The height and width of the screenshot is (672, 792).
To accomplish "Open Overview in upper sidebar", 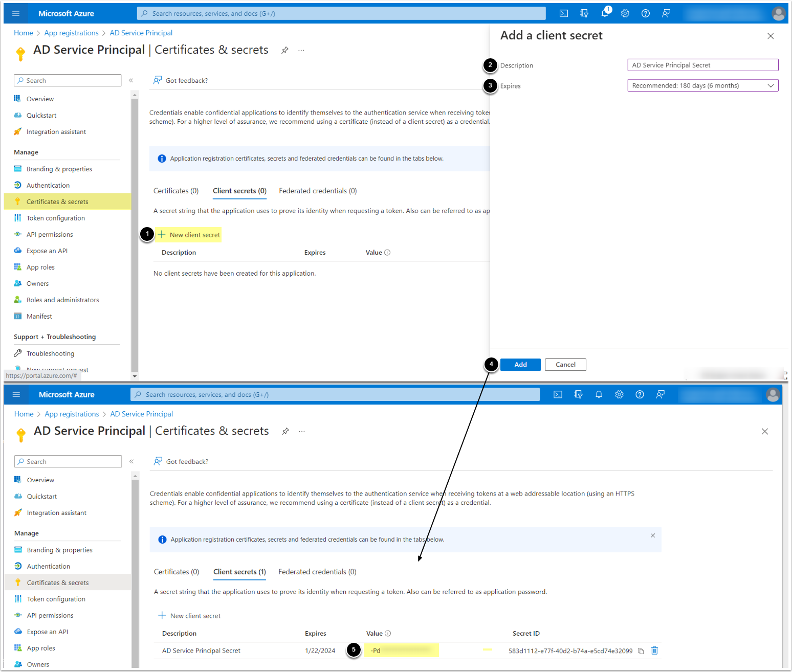I will click(40, 99).
